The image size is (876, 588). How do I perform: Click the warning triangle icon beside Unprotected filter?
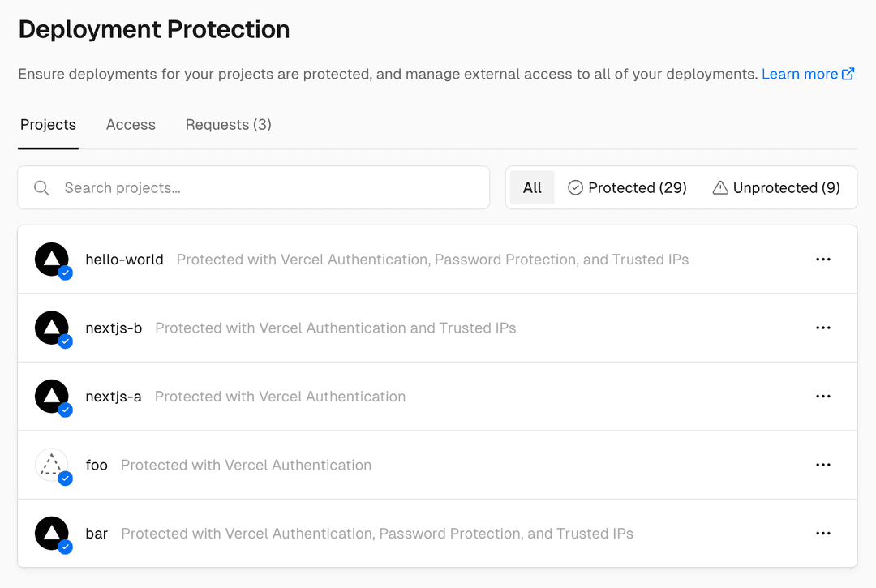[x=721, y=187]
